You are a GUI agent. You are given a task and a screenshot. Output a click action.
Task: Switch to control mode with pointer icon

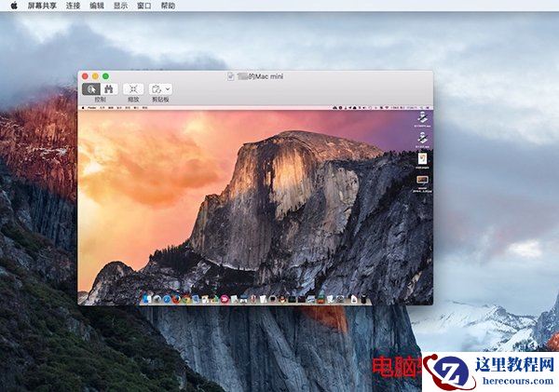pos(91,89)
